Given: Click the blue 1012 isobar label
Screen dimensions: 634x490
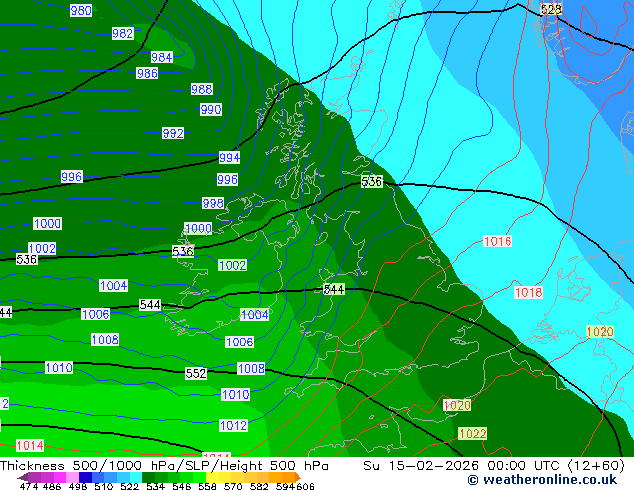Looking at the screenshot, I should tap(233, 425).
